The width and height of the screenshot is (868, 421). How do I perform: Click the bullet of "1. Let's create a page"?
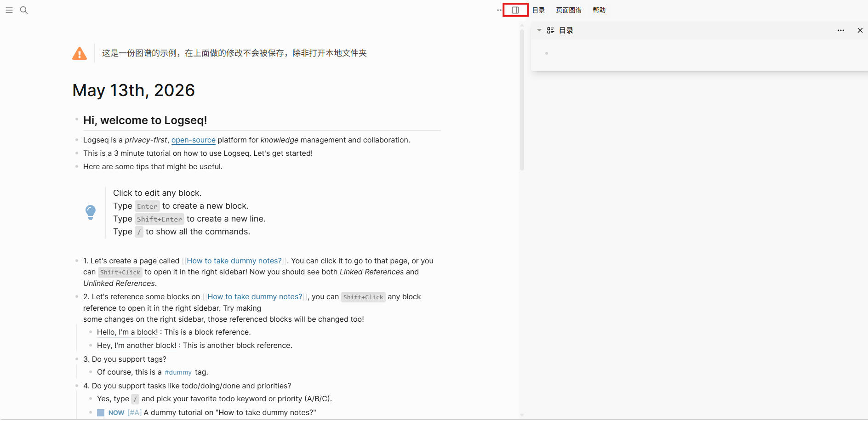77,261
